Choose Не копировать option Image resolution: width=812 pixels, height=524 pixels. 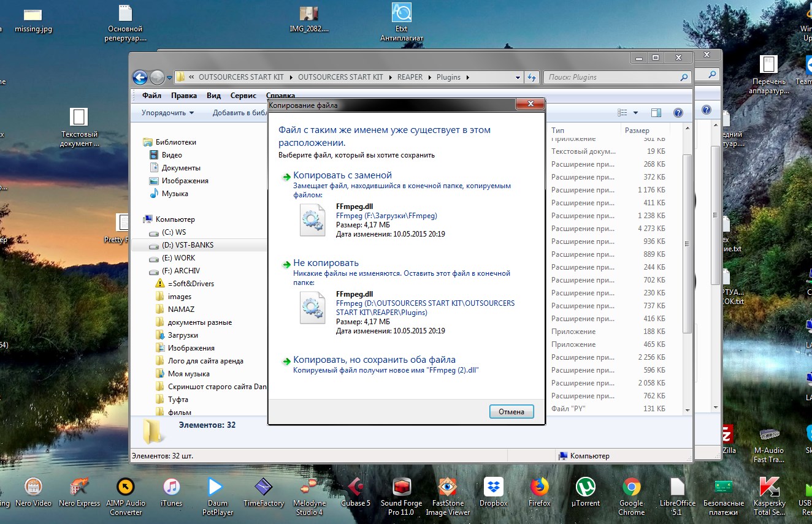pyautogui.click(x=326, y=263)
